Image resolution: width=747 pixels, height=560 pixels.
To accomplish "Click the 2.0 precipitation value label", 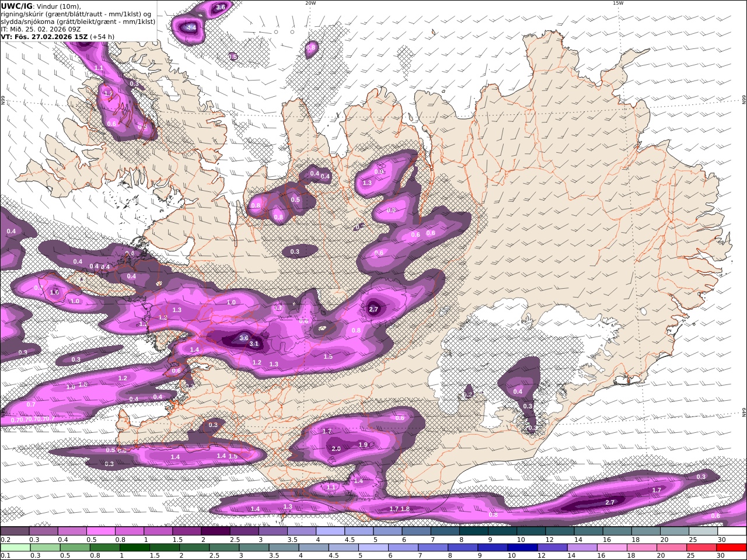I will (x=336, y=449).
